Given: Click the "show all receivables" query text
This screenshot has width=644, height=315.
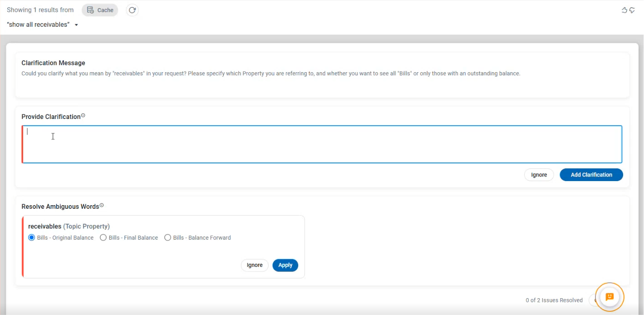Looking at the screenshot, I should click(38, 25).
